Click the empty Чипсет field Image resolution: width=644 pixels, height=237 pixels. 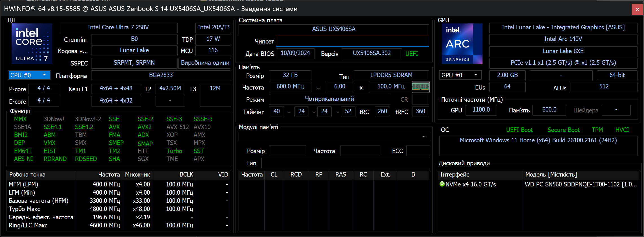(352, 41)
